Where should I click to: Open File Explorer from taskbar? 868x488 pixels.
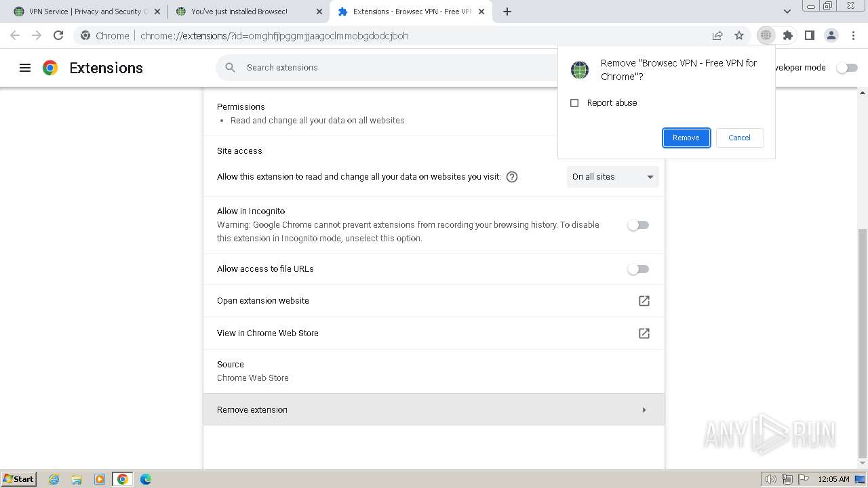[77, 479]
